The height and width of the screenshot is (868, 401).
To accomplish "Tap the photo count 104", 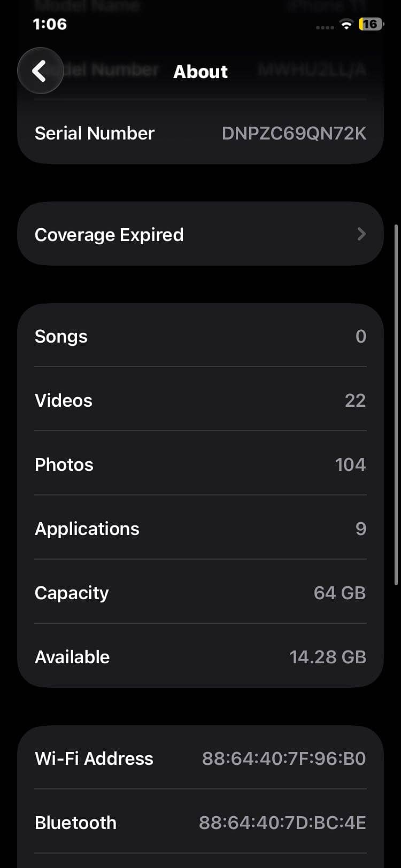I will (350, 464).
